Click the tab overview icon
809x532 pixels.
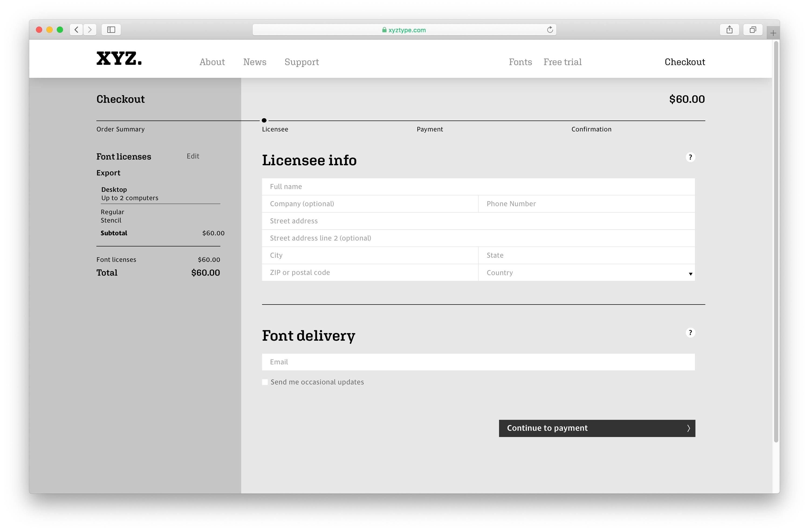[753, 30]
